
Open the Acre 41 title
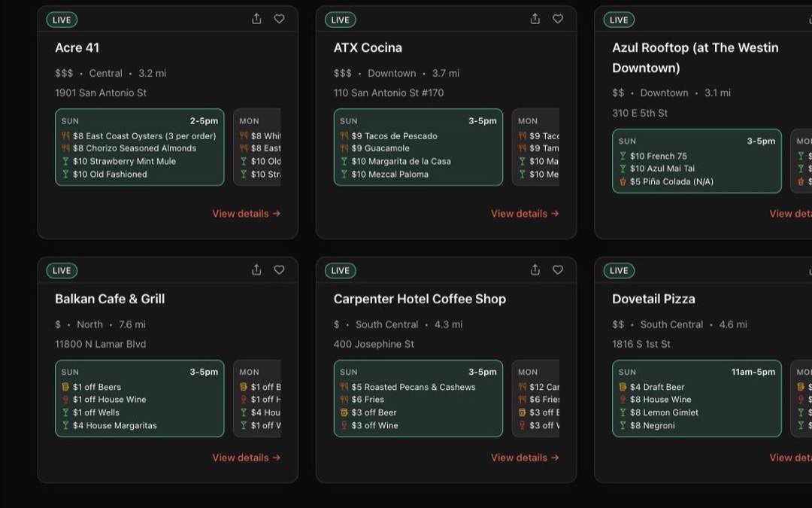[x=77, y=47]
